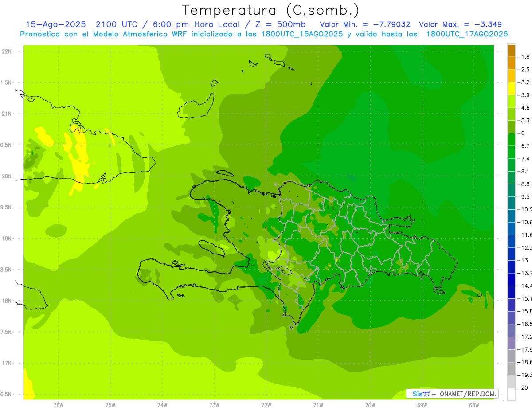Click the "Valor Min. = -7.79032" text

365,24
